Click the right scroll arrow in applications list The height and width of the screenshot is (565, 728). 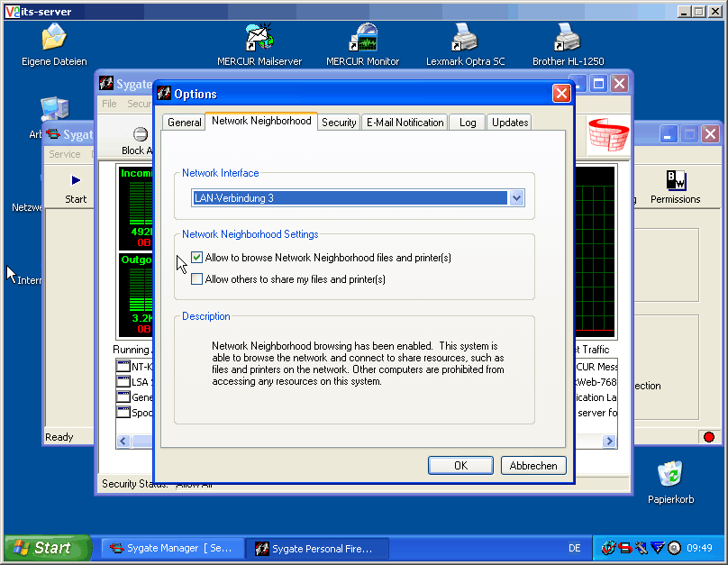click(609, 441)
